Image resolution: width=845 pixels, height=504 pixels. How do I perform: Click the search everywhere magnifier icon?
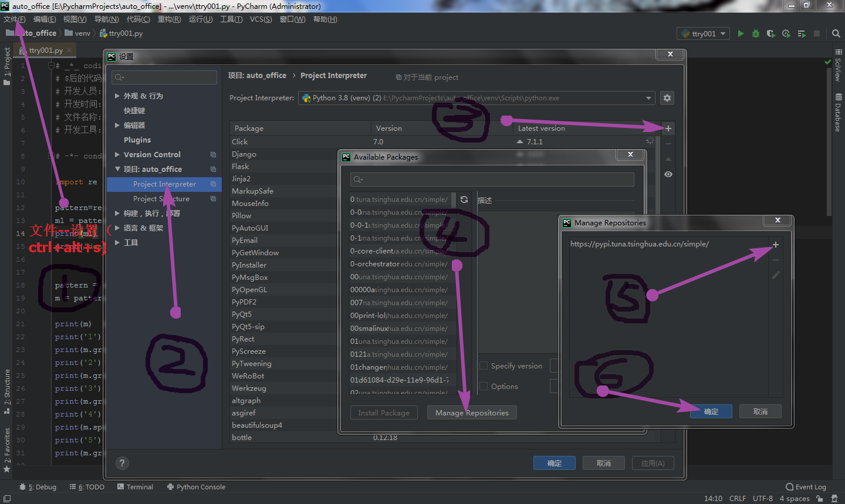[x=836, y=33]
